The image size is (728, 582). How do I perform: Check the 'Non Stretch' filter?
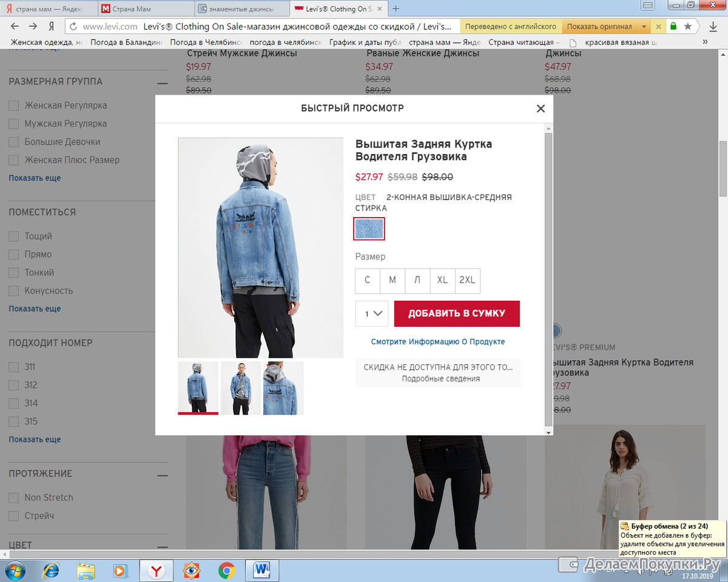tap(13, 498)
